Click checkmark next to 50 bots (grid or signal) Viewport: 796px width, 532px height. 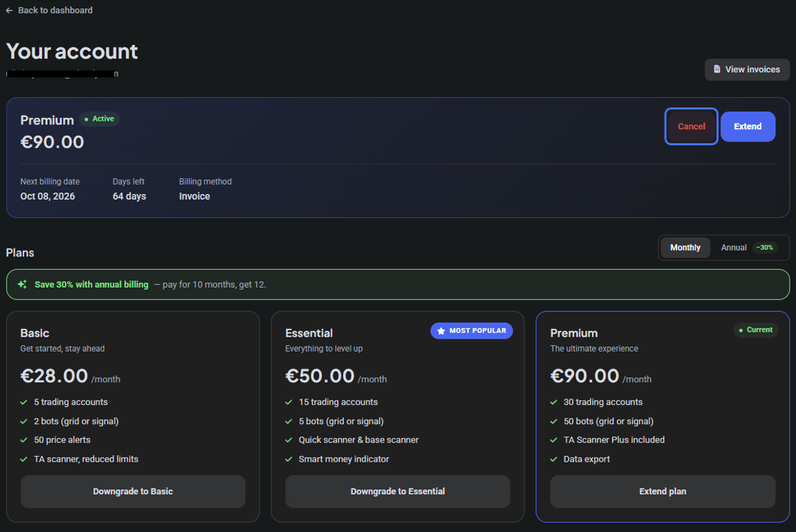click(554, 421)
